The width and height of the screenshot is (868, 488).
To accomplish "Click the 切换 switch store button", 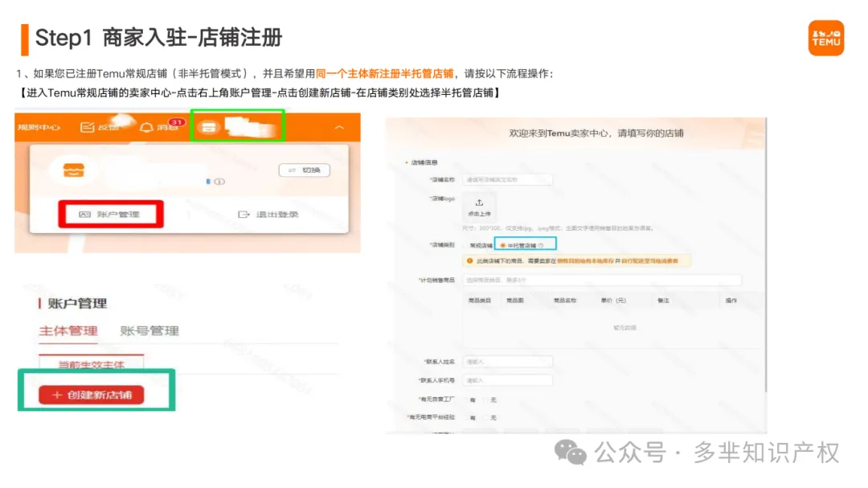I will coord(305,170).
